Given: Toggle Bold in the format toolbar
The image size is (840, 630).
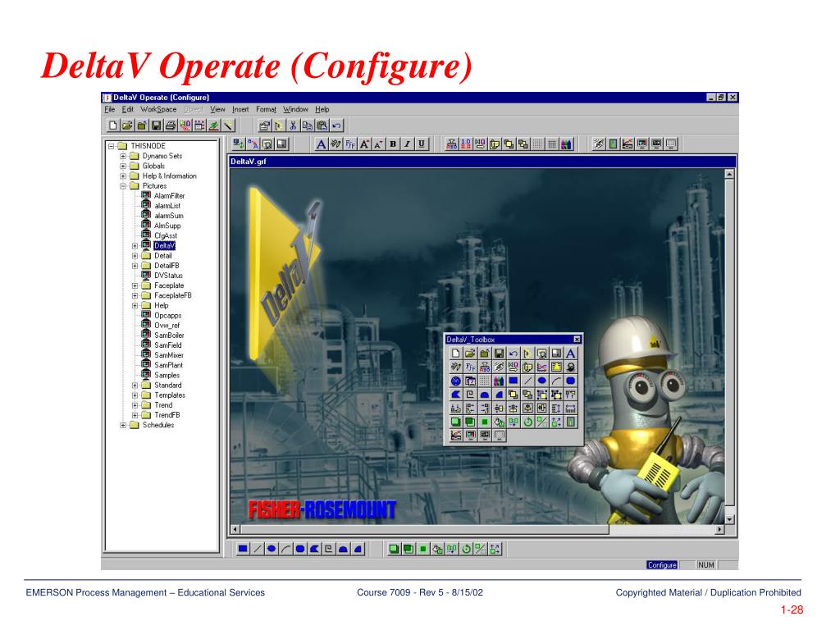Looking at the screenshot, I should (393, 144).
